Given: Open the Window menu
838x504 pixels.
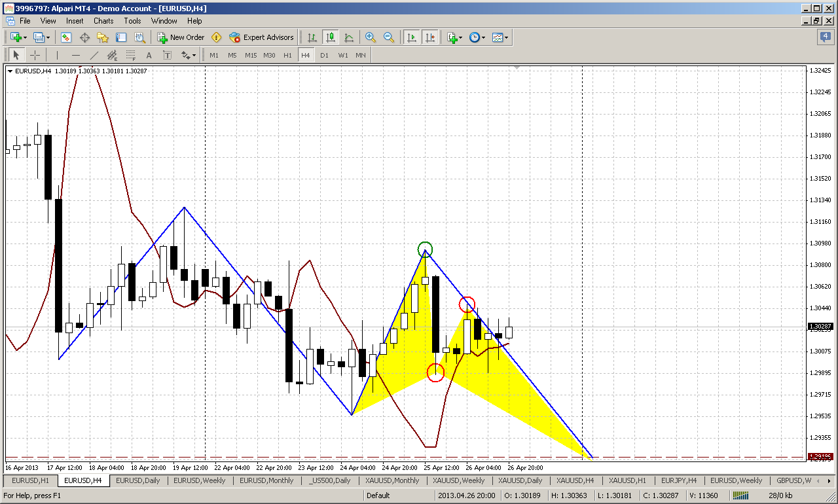Looking at the screenshot, I should click(164, 21).
